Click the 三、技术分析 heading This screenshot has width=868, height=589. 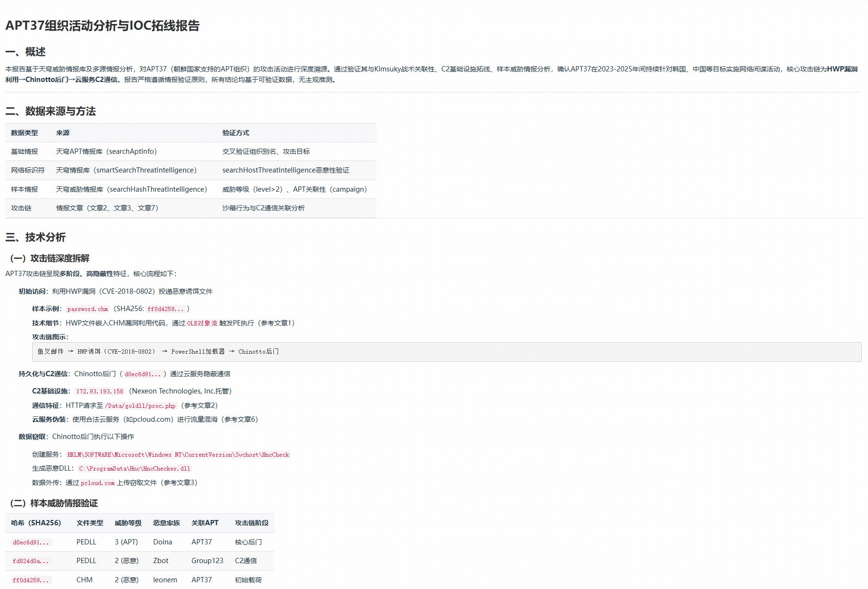coord(36,237)
